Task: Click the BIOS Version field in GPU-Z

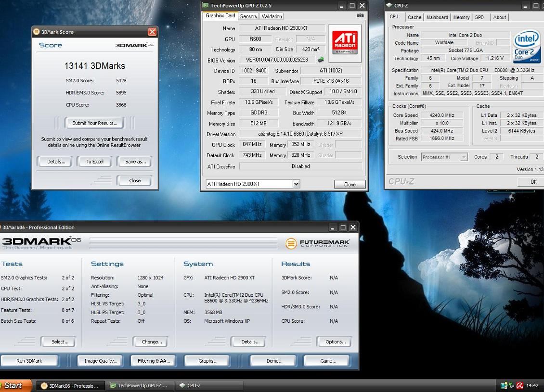Action: click(277, 60)
